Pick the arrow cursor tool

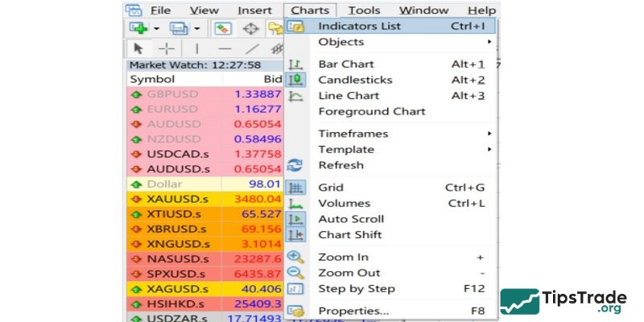[x=138, y=48]
